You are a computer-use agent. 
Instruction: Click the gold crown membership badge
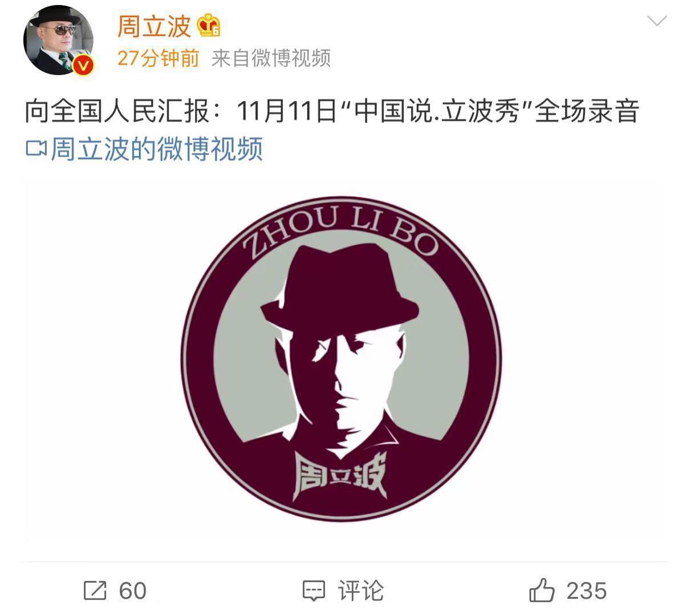pyautogui.click(x=209, y=26)
